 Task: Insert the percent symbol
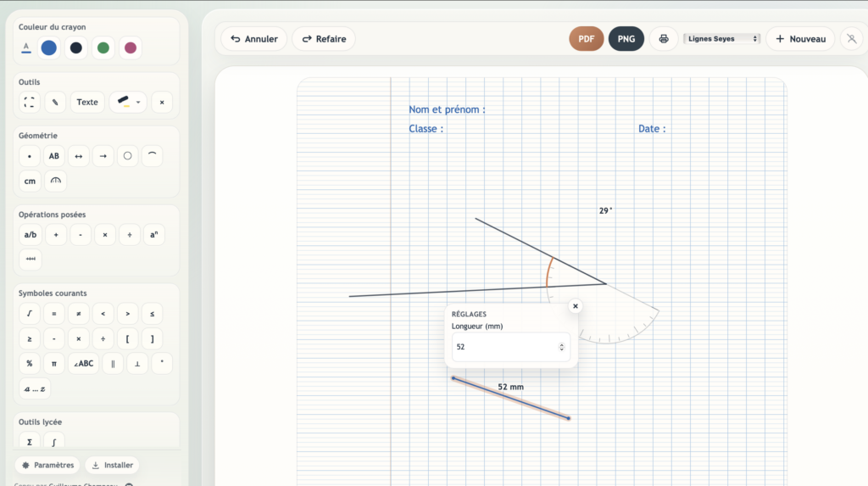[x=30, y=364]
